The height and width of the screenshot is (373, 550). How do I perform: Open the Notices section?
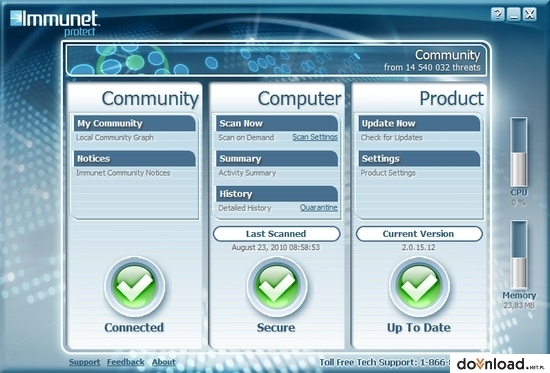134,159
